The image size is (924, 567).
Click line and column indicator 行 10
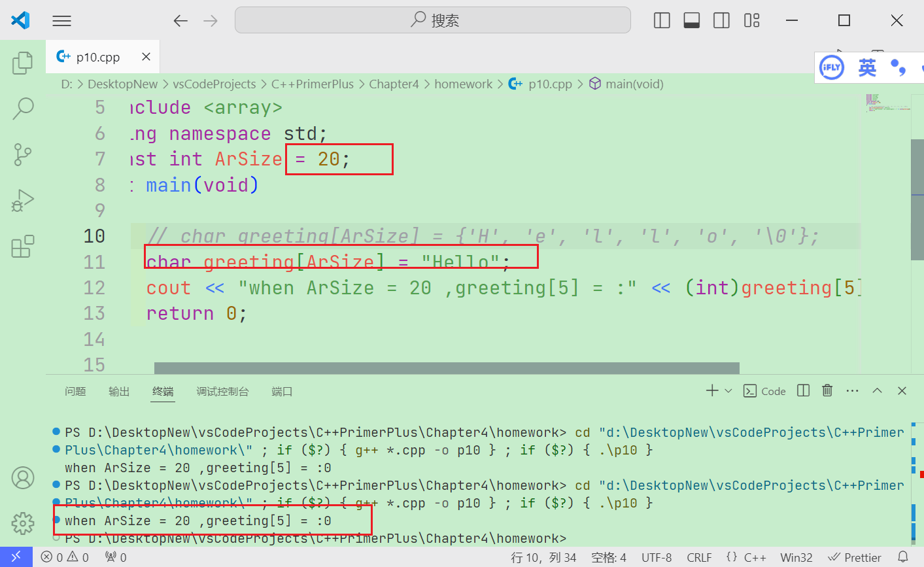click(543, 557)
